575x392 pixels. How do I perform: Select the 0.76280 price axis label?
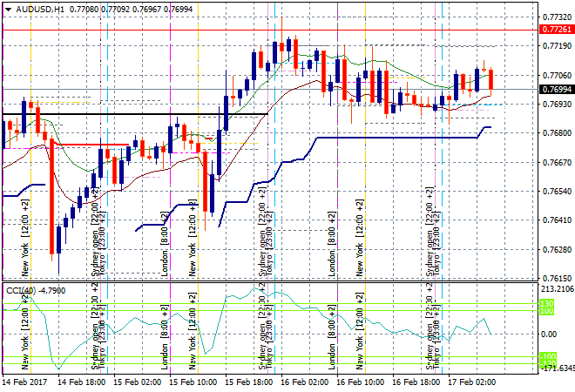click(557, 250)
